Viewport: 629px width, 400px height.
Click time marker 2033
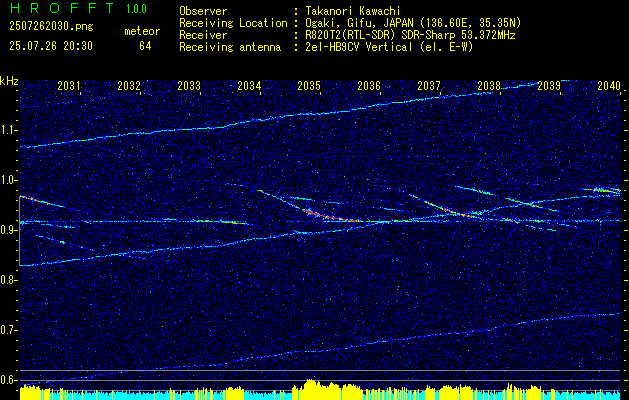click(189, 85)
